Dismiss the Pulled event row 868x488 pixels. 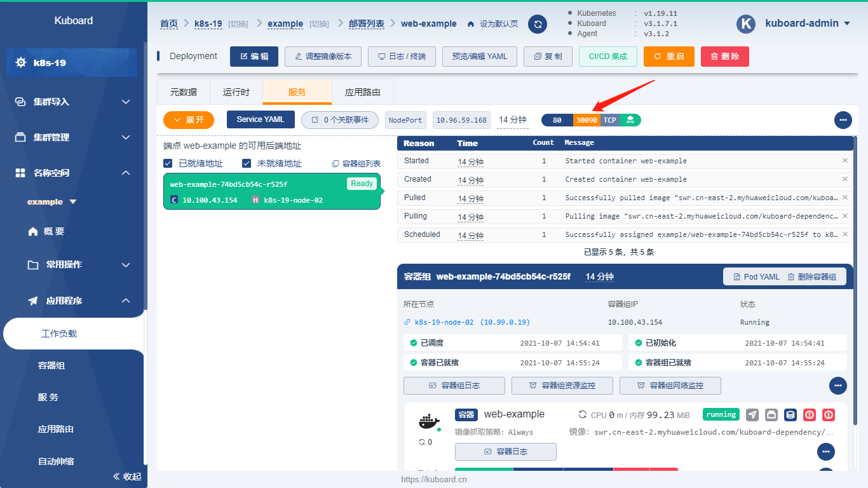(x=845, y=198)
